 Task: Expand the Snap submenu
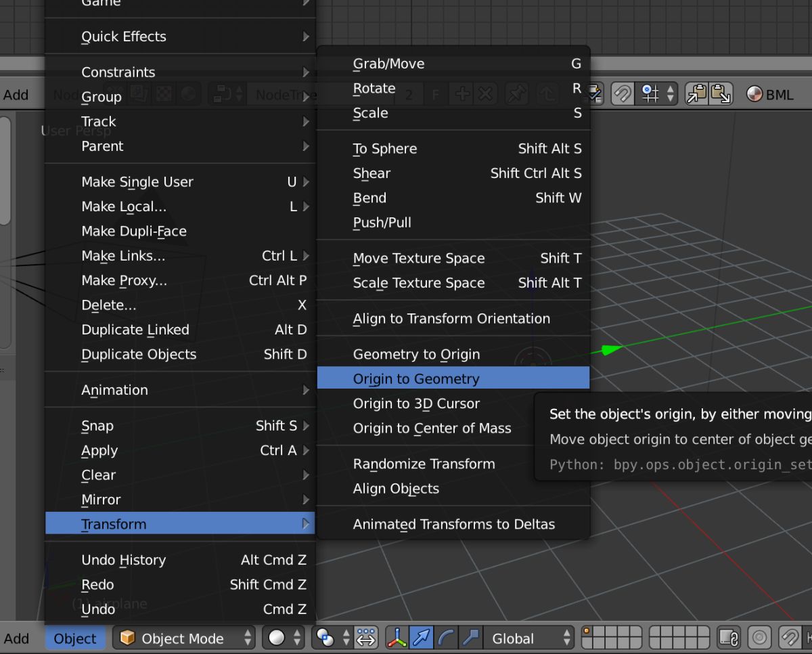(180, 426)
